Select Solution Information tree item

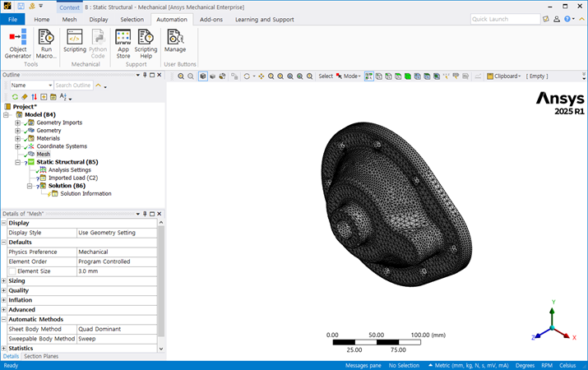coord(86,193)
